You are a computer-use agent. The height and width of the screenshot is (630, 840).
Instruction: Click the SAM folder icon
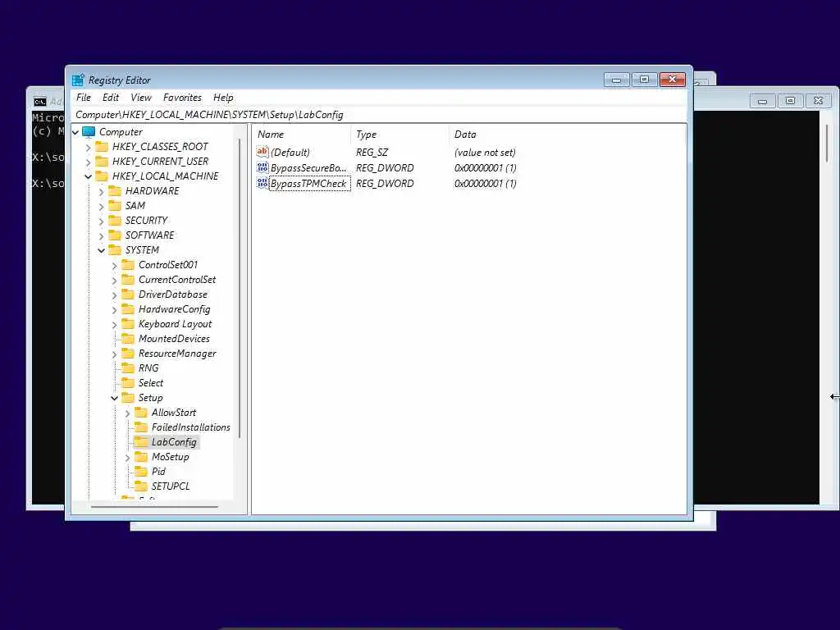(x=115, y=205)
